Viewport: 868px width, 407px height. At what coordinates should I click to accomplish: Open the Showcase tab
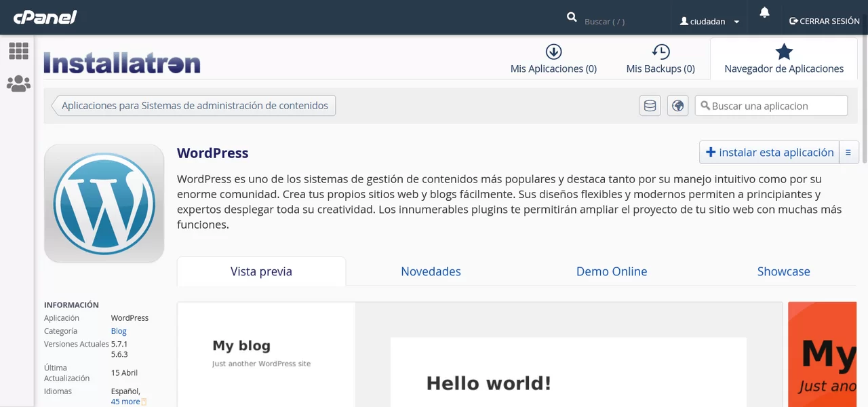[783, 271]
